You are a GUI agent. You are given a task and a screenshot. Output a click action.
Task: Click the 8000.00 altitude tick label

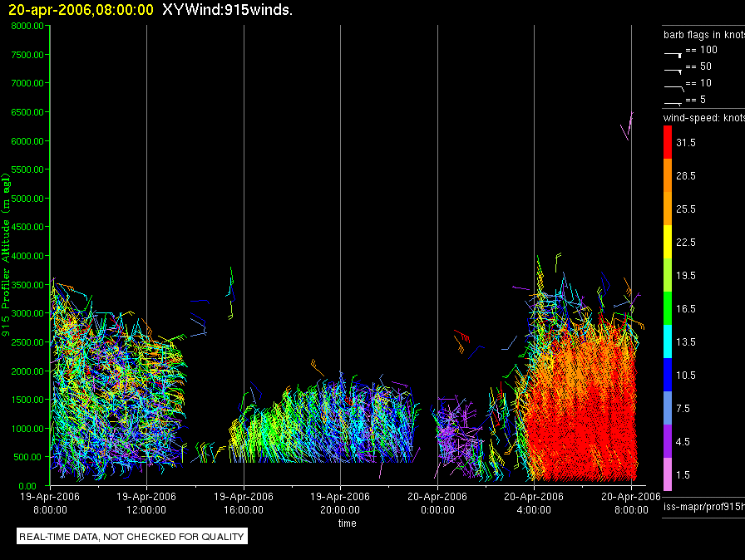[27, 26]
